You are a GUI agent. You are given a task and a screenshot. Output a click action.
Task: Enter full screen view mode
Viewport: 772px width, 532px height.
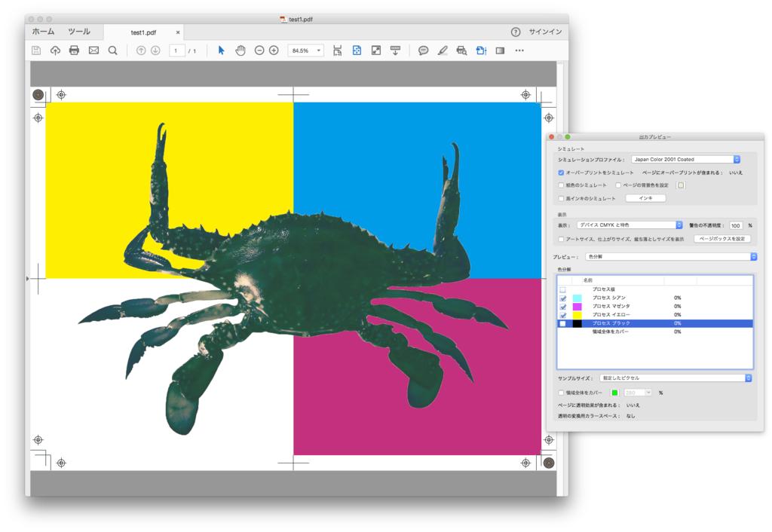pyautogui.click(x=376, y=50)
